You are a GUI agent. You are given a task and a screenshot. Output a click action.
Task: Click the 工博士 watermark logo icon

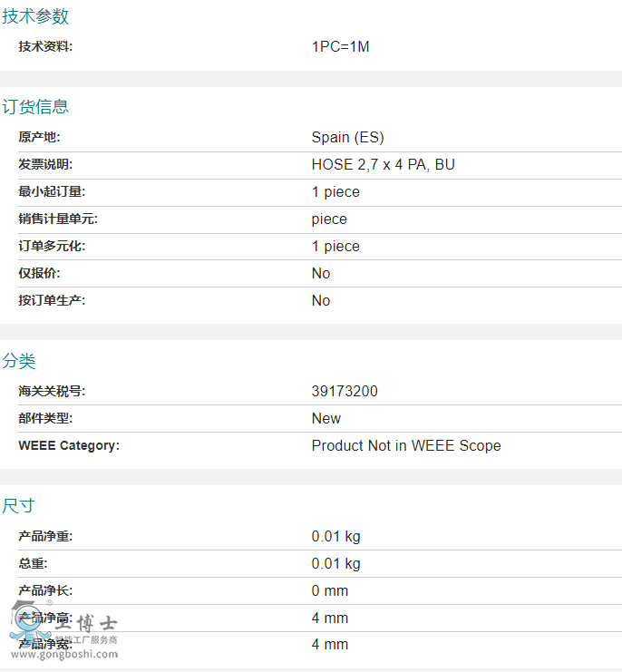[x=27, y=622]
